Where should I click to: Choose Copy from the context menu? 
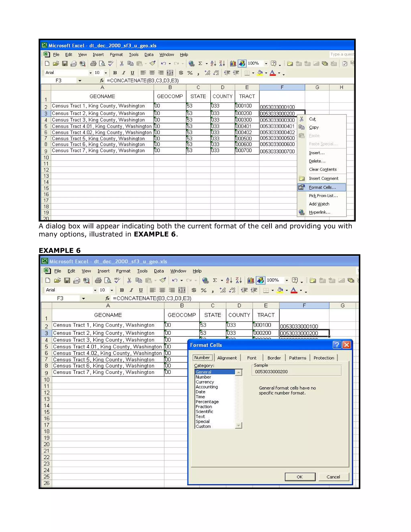(x=322, y=127)
